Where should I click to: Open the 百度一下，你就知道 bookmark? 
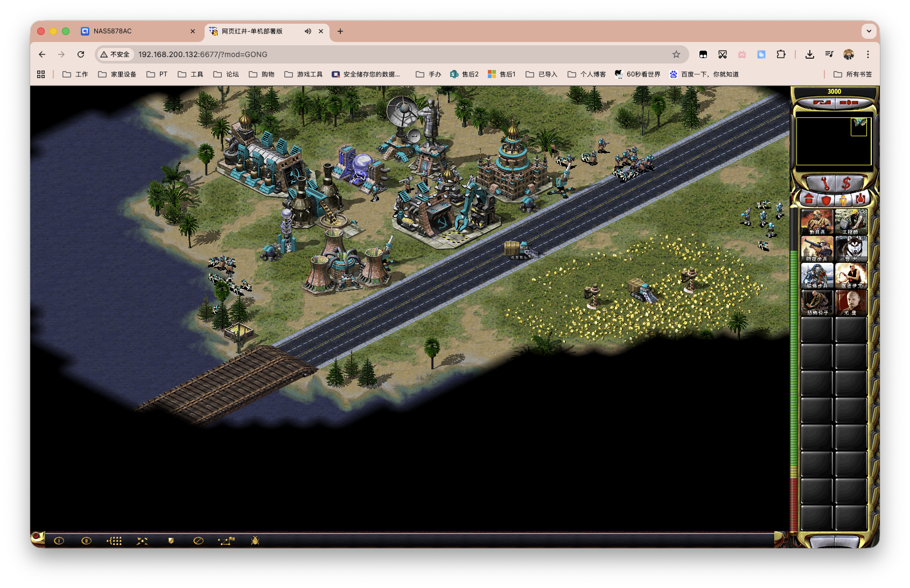pyautogui.click(x=704, y=74)
